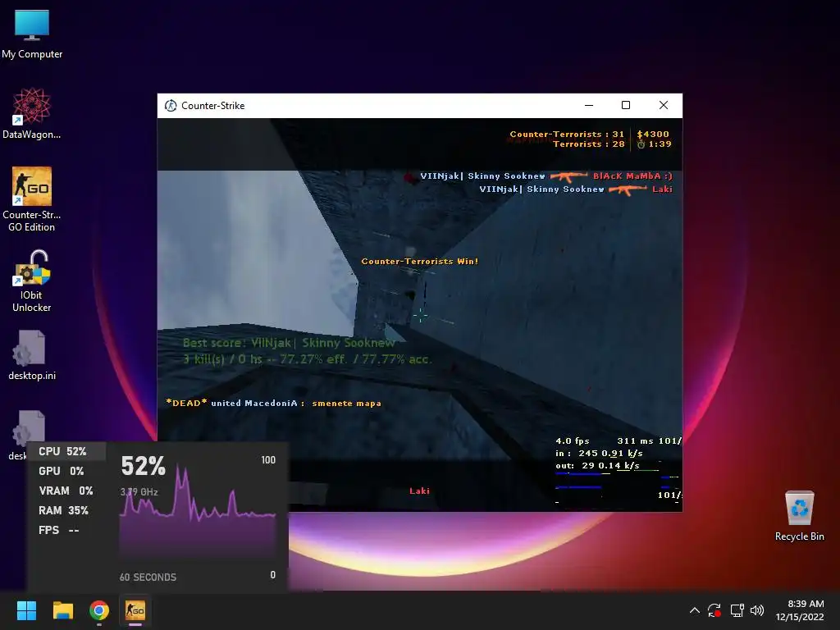
Task: Select the CPU 52% performance tab
Action: pos(66,452)
